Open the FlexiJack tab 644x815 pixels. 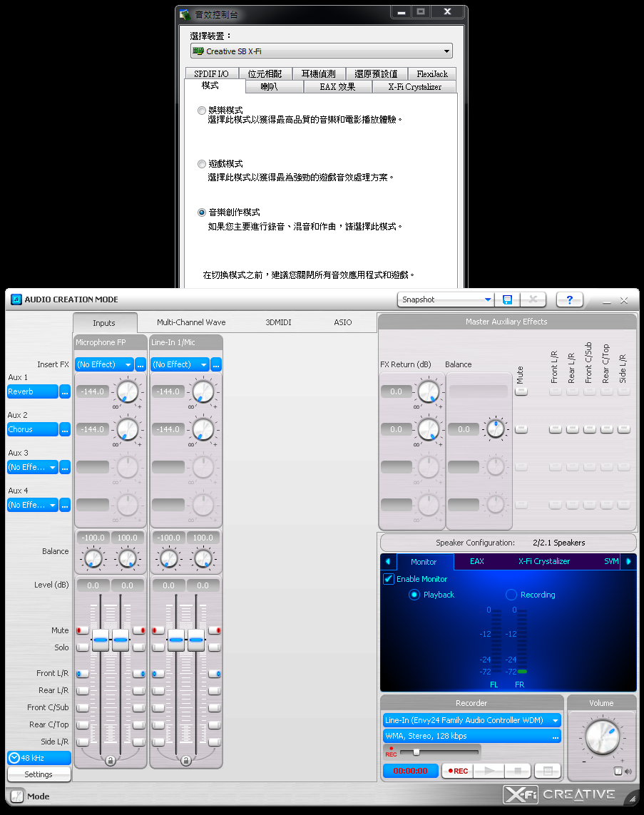tap(432, 74)
